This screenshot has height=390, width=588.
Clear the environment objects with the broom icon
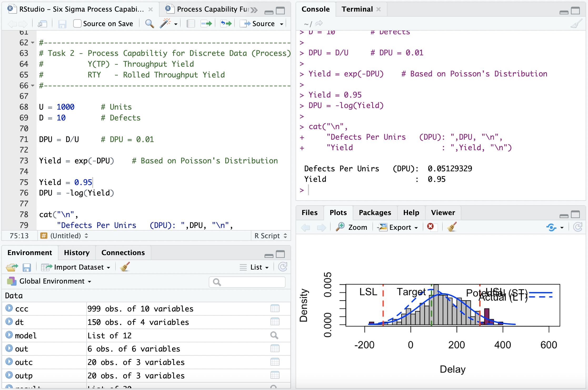pyautogui.click(x=125, y=267)
